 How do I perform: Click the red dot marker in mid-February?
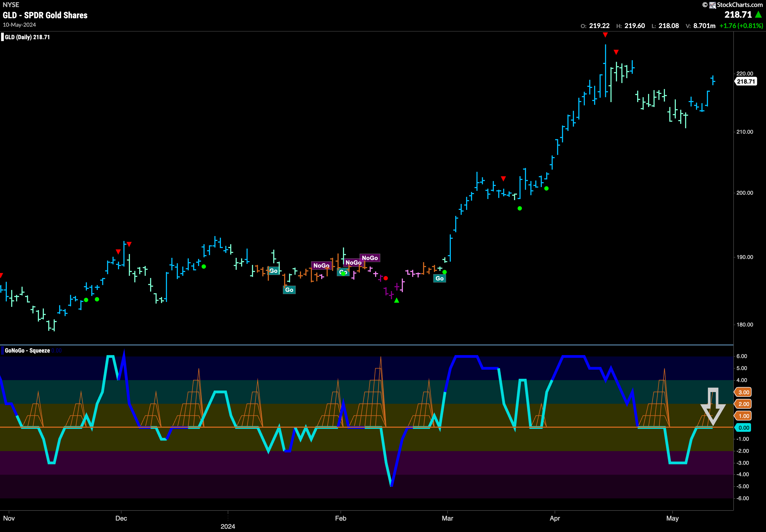(x=386, y=278)
